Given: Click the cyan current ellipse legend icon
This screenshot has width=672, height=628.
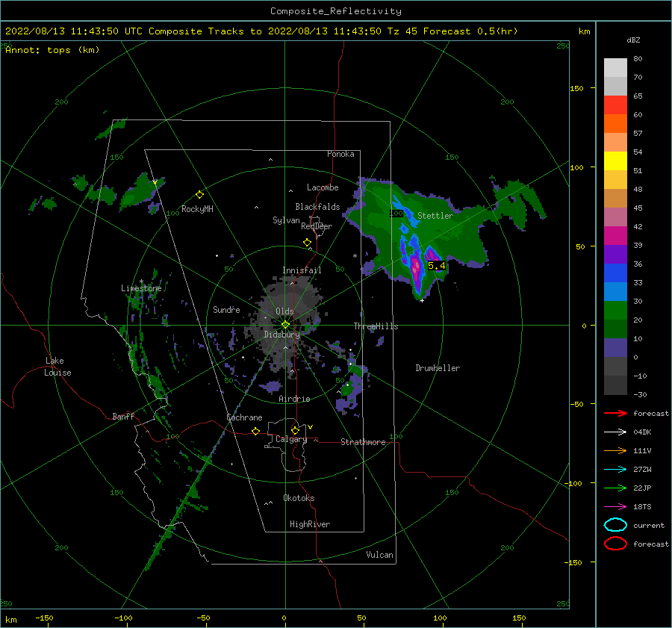Looking at the screenshot, I should pyautogui.click(x=615, y=525).
